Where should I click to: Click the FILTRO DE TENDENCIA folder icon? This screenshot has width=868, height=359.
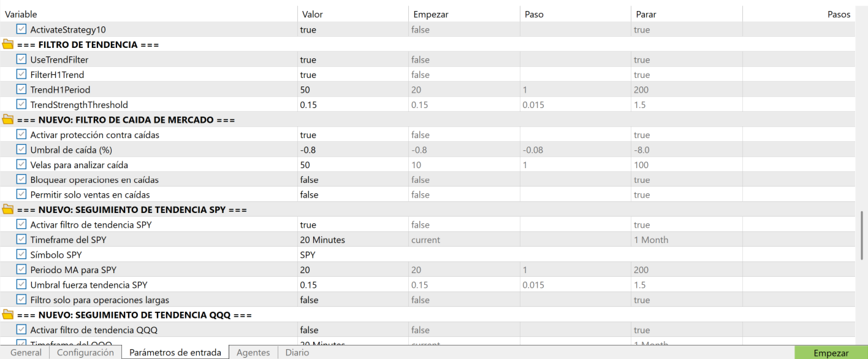pyautogui.click(x=8, y=45)
